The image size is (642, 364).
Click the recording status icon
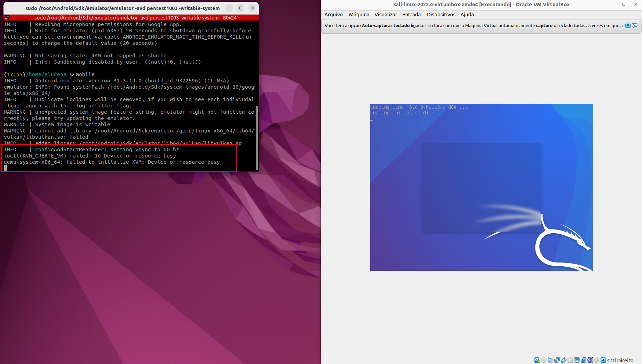click(583, 360)
